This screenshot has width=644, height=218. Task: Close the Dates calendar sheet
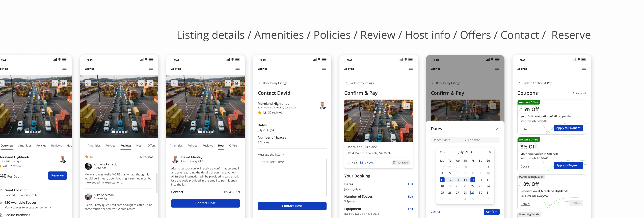pos(497,129)
